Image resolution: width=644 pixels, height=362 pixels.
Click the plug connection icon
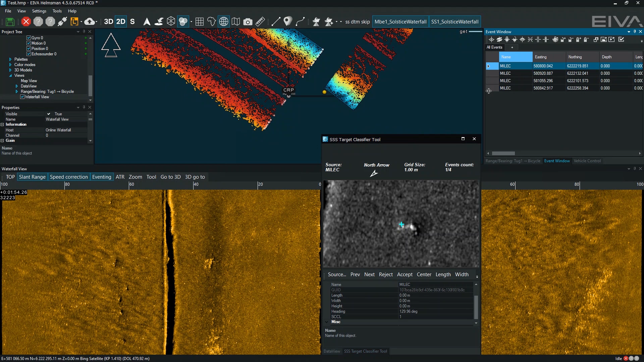(62, 22)
